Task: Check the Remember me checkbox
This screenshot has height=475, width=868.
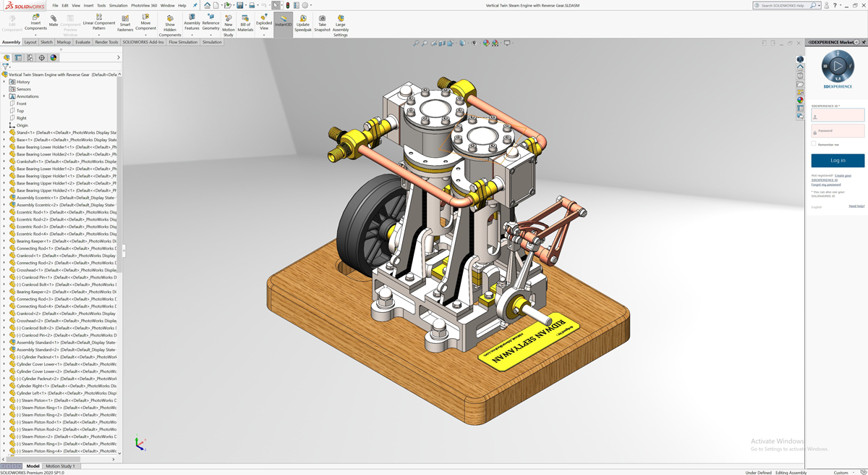Action: pyautogui.click(x=814, y=144)
